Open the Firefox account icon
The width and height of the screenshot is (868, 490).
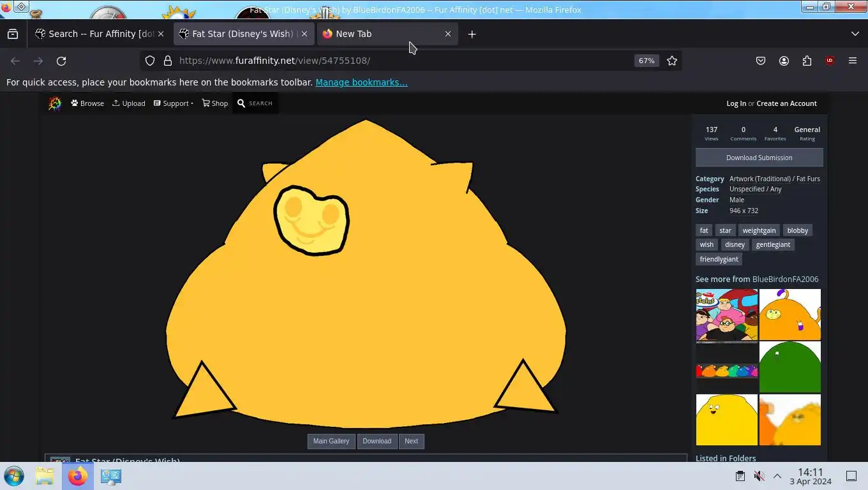784,61
